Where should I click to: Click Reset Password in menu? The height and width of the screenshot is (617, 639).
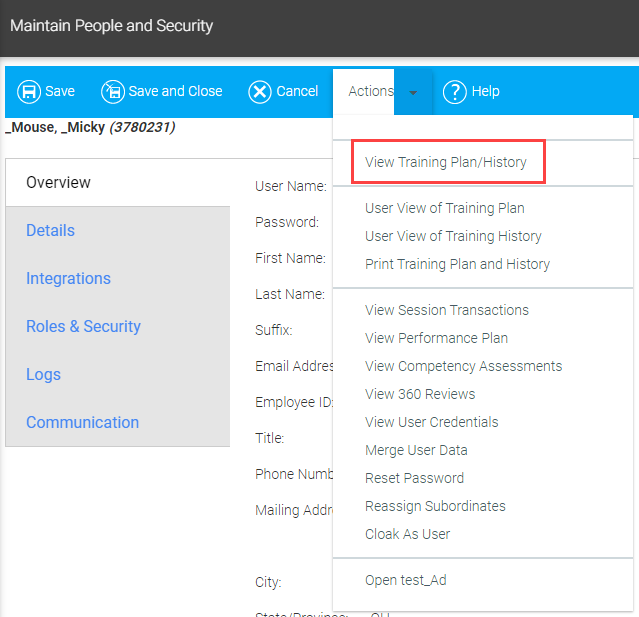click(414, 478)
